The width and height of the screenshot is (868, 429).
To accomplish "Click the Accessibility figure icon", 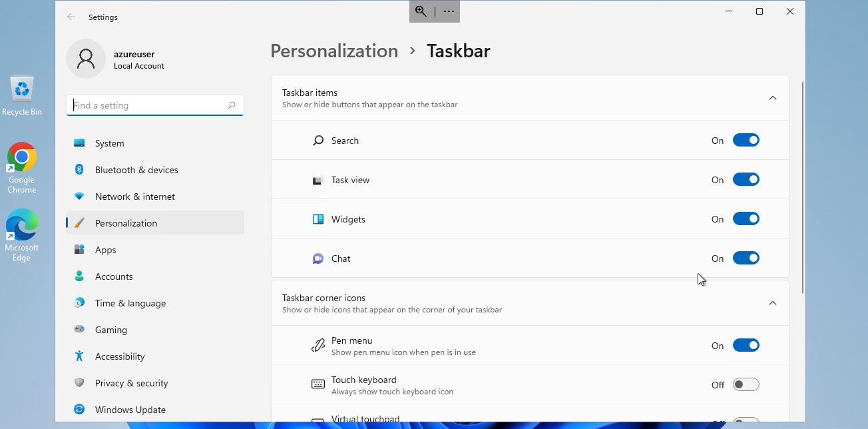I will 79,356.
